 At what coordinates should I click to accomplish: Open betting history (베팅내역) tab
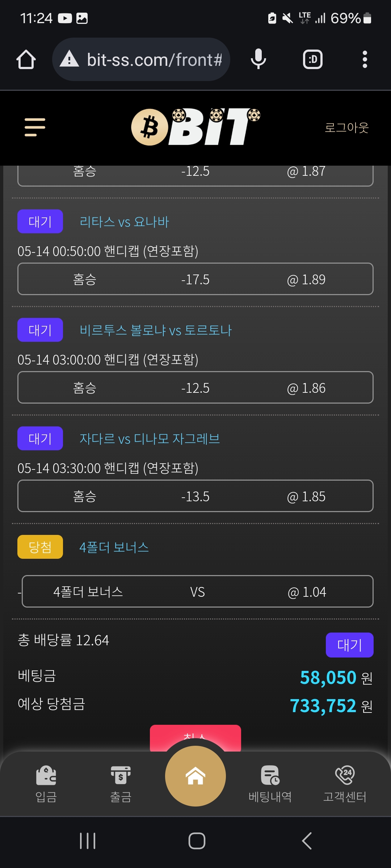(x=270, y=783)
